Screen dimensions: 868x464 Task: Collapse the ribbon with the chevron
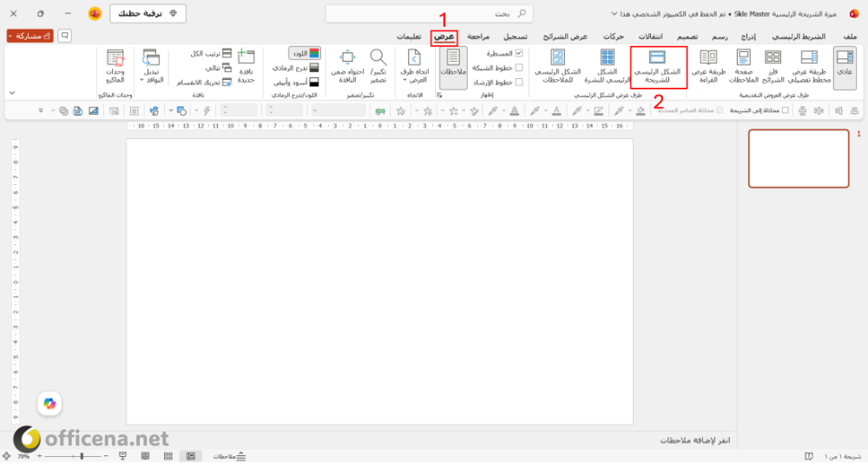point(12,93)
